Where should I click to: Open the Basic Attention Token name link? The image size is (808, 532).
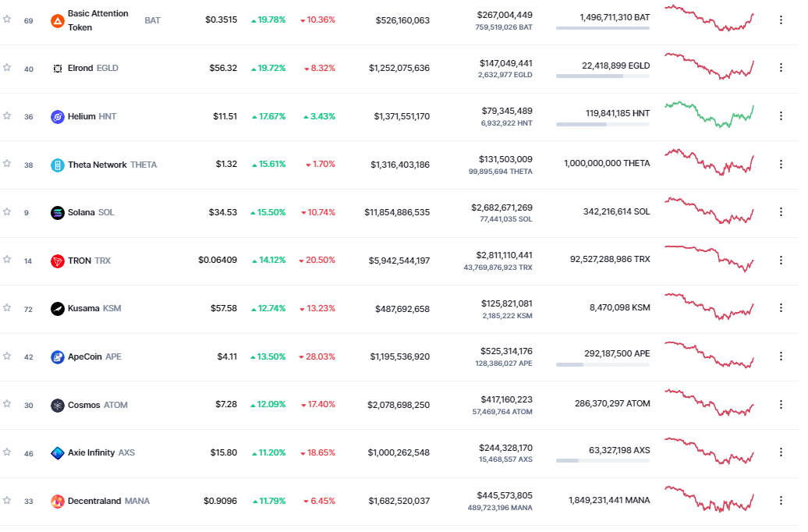coord(98,20)
